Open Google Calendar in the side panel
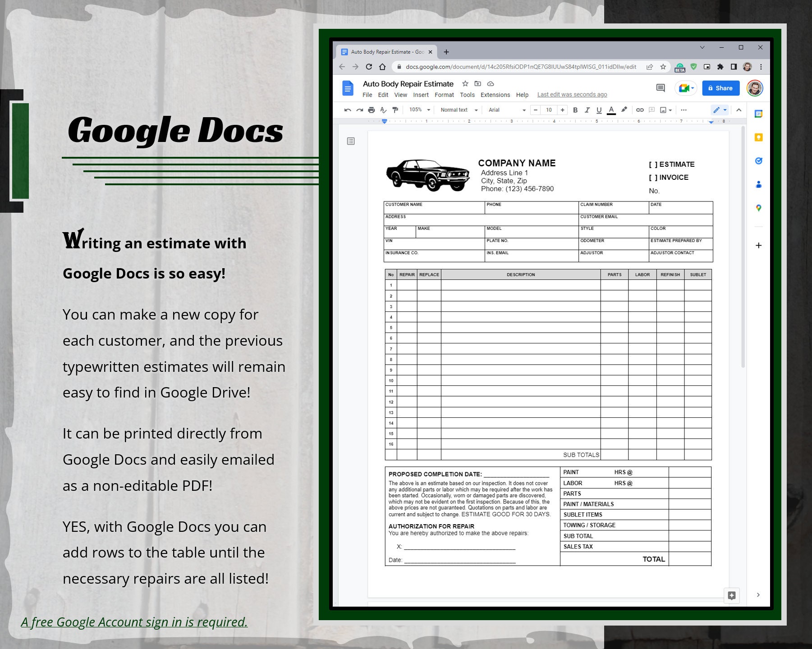The image size is (812, 649). point(759,114)
